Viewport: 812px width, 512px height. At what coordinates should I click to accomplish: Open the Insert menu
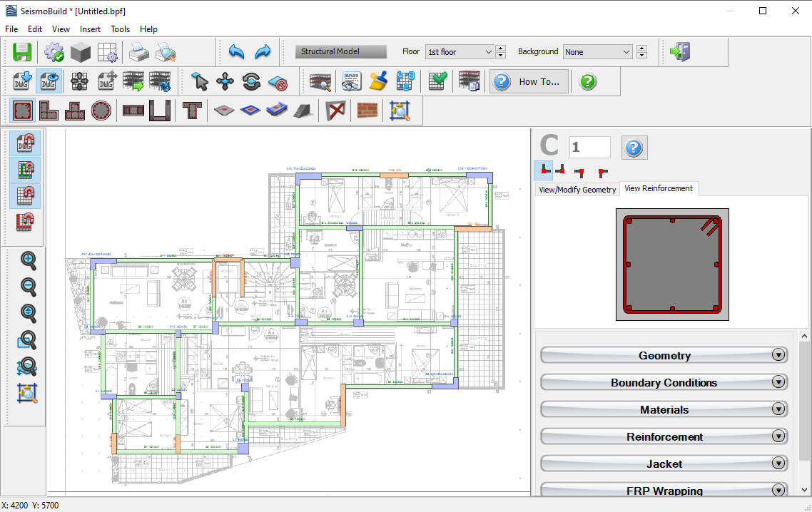90,29
